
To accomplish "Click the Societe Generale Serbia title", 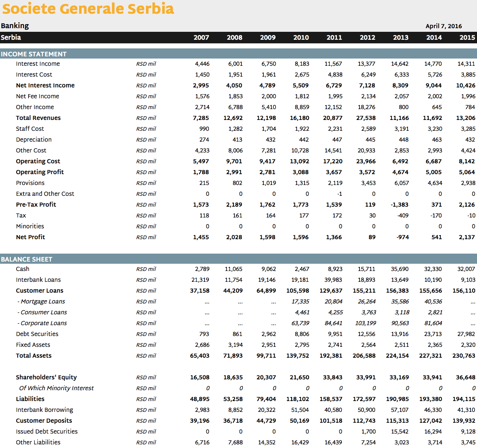I will [88, 9].
